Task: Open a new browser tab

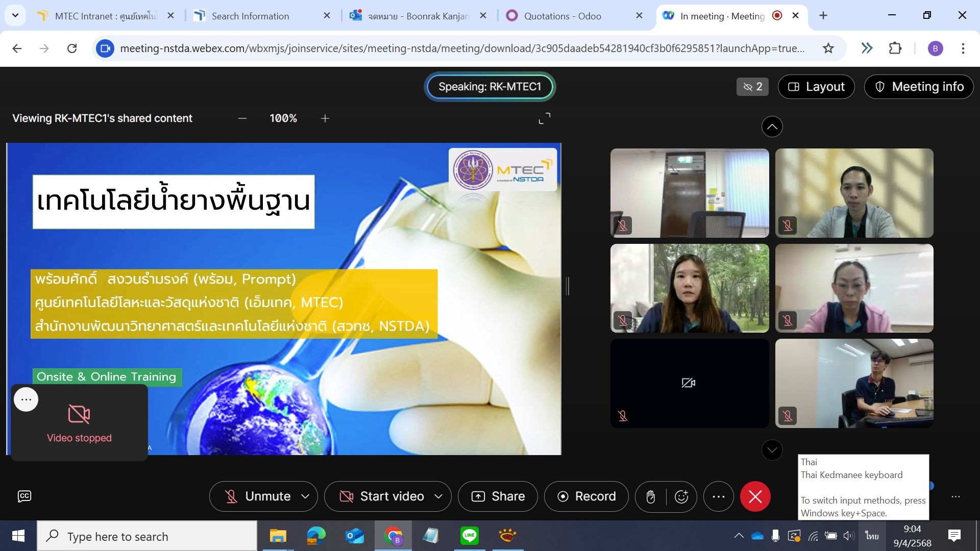Action: click(x=823, y=16)
